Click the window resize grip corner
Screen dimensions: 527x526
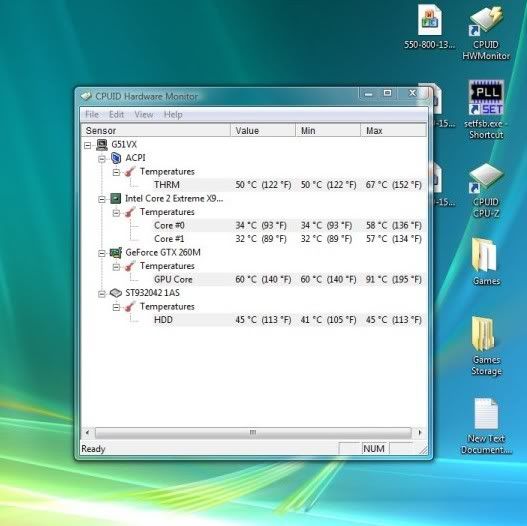(424, 449)
